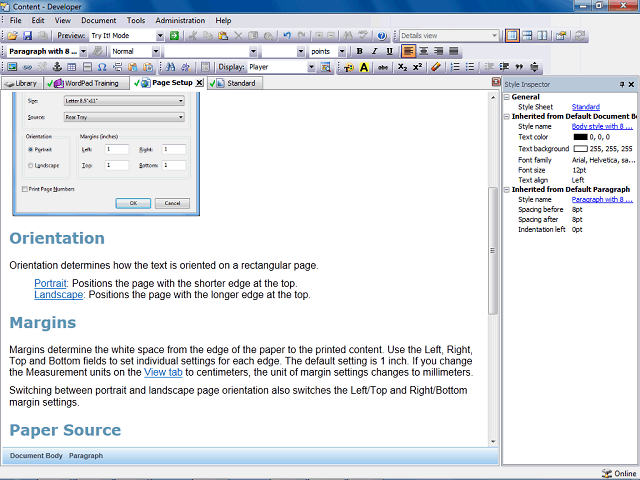This screenshot has height=480, width=640.
Task: Open the Preview mode dropdown
Action: coord(160,36)
